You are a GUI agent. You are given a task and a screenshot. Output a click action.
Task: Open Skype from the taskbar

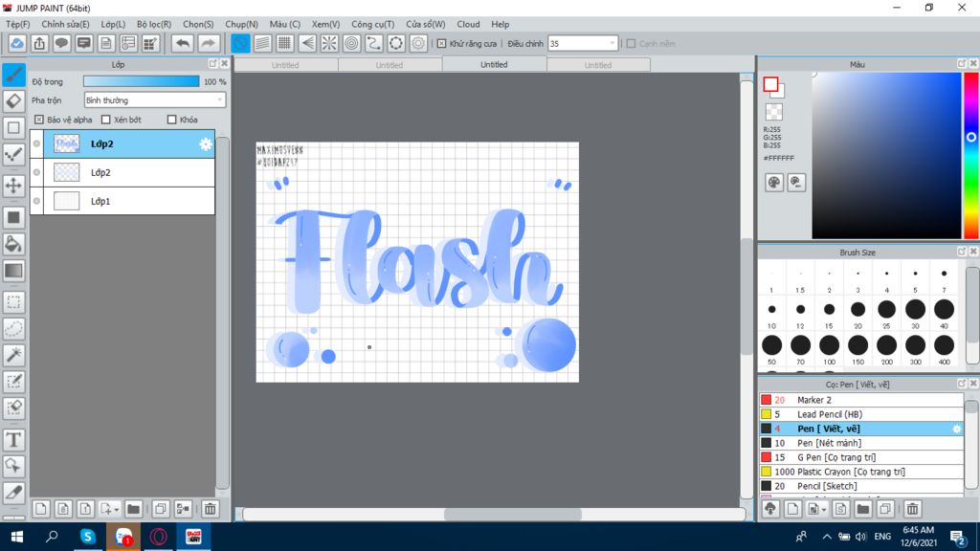click(87, 537)
